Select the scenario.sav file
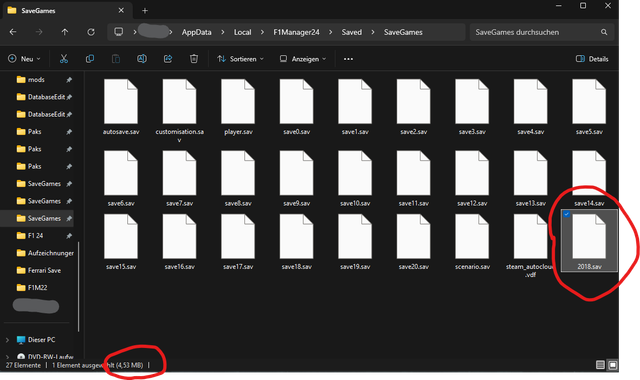 coord(472,242)
